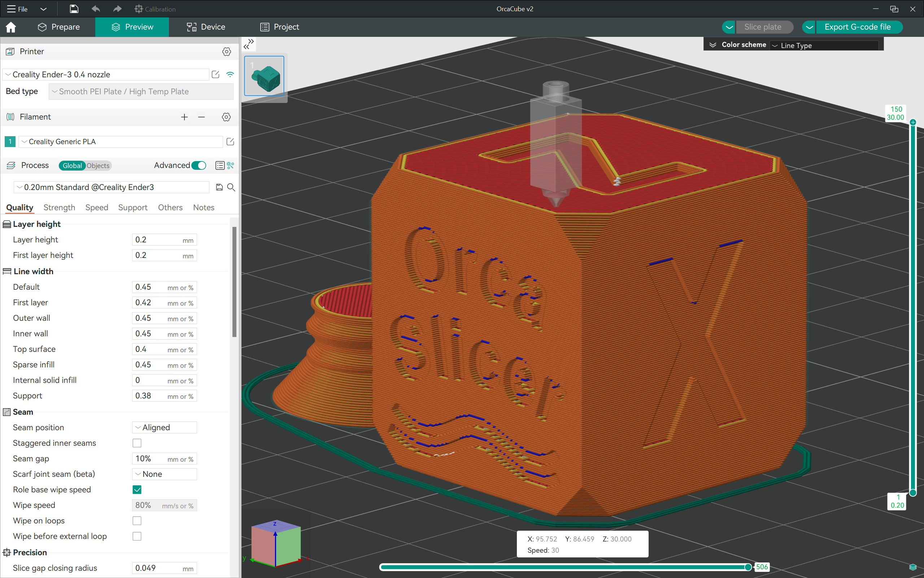
Task: Click the horizontal move slider handle
Action: [748, 567]
